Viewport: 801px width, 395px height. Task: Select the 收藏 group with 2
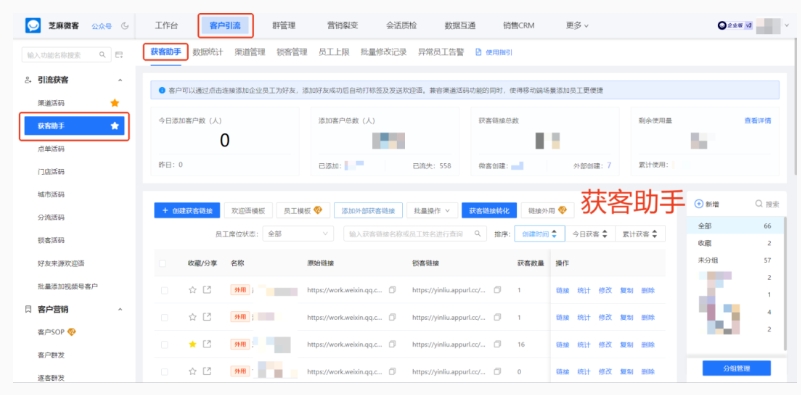(x=735, y=243)
